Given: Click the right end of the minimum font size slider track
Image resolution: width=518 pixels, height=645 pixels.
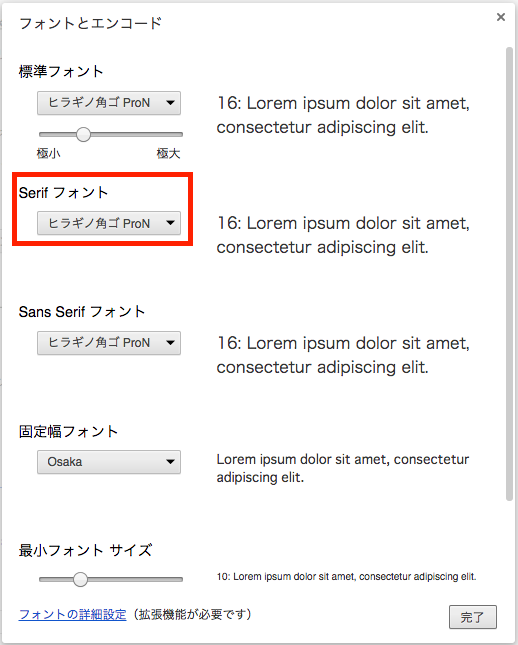Looking at the screenshot, I should [179, 579].
